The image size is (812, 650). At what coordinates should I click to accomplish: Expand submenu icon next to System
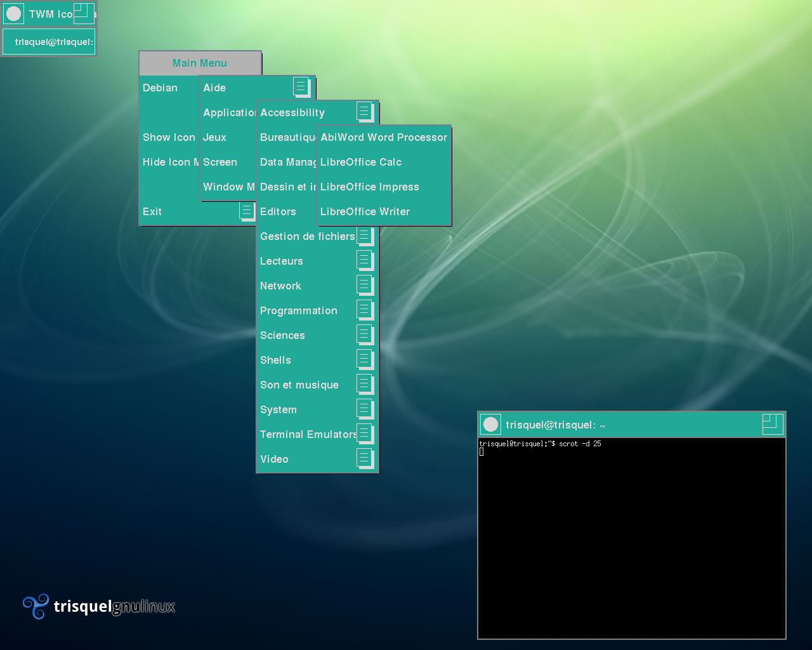365,409
